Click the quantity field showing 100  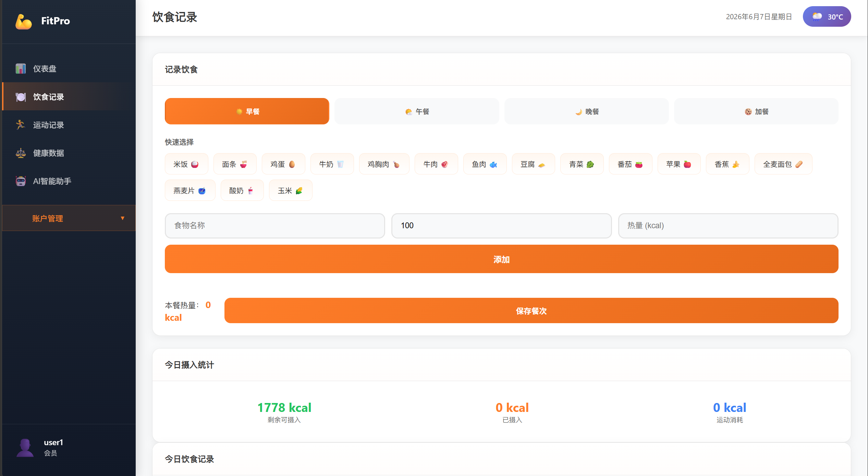pyautogui.click(x=501, y=225)
